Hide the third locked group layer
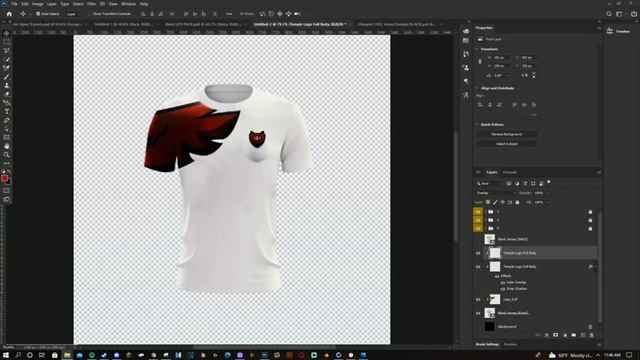This screenshot has width=640, height=360. click(x=478, y=228)
